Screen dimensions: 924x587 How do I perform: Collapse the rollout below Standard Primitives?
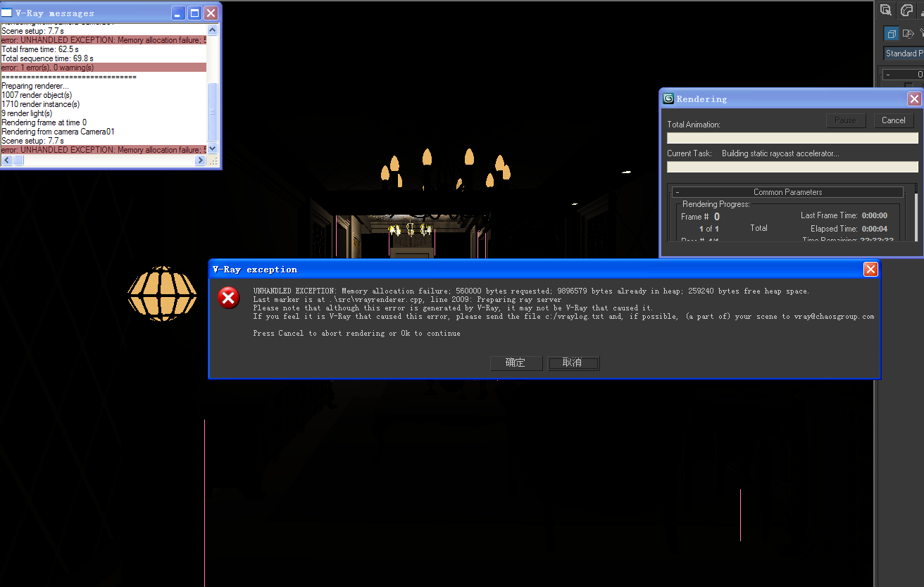coord(903,74)
